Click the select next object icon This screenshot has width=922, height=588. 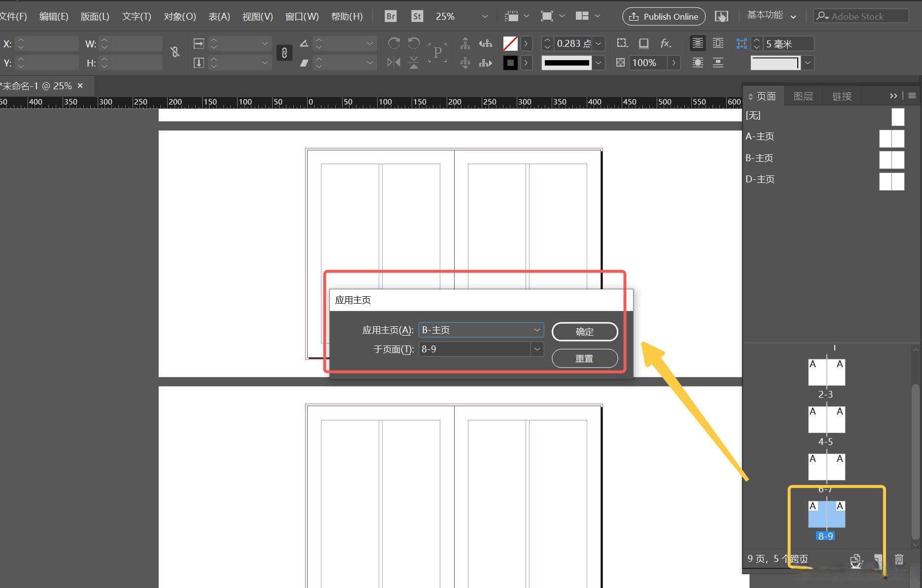tap(486, 63)
